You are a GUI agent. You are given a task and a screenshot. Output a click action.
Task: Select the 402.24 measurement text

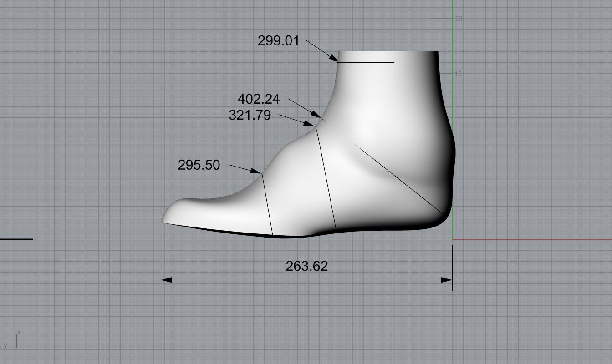tap(259, 99)
